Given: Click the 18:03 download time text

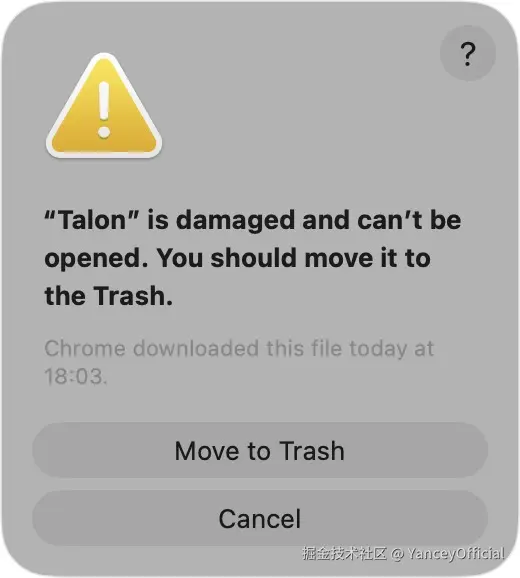Looking at the screenshot, I should pyautogui.click(x=76, y=376).
